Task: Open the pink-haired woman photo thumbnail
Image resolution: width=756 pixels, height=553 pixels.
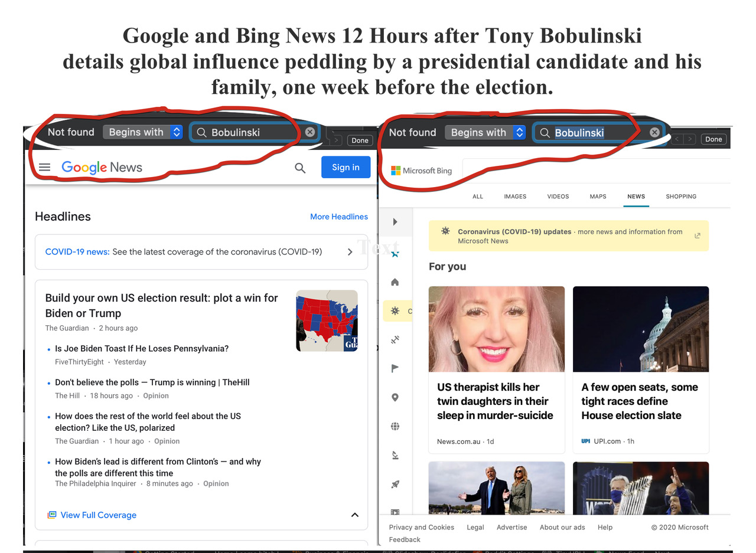Action: 497,329
